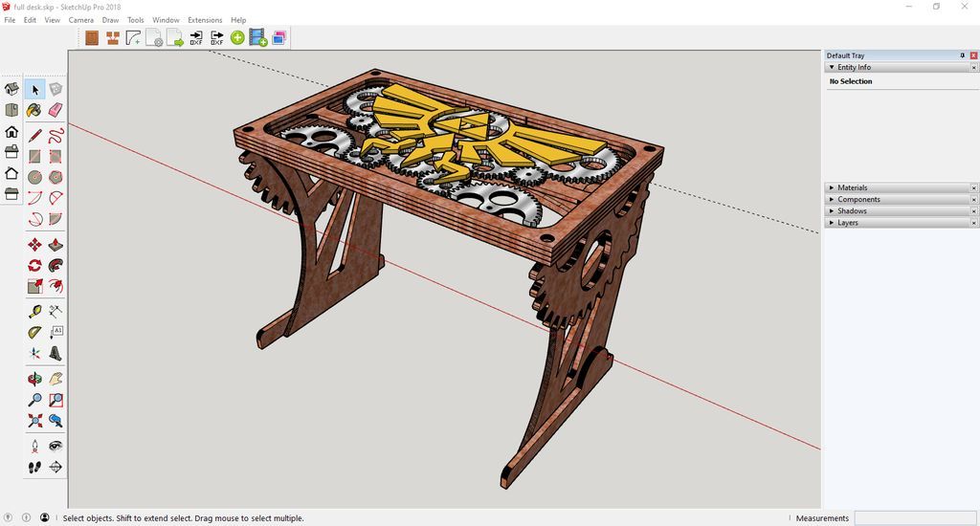Pick the Tape Measure tool
Screen dimensions: 980x526
[x=35, y=311]
